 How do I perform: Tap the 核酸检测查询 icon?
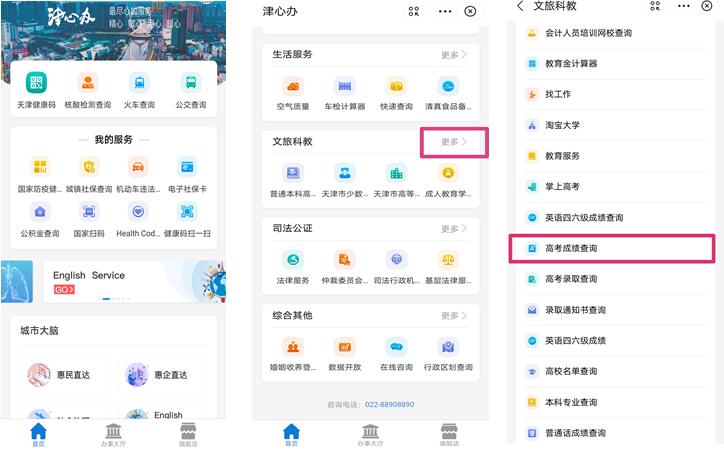[88, 84]
